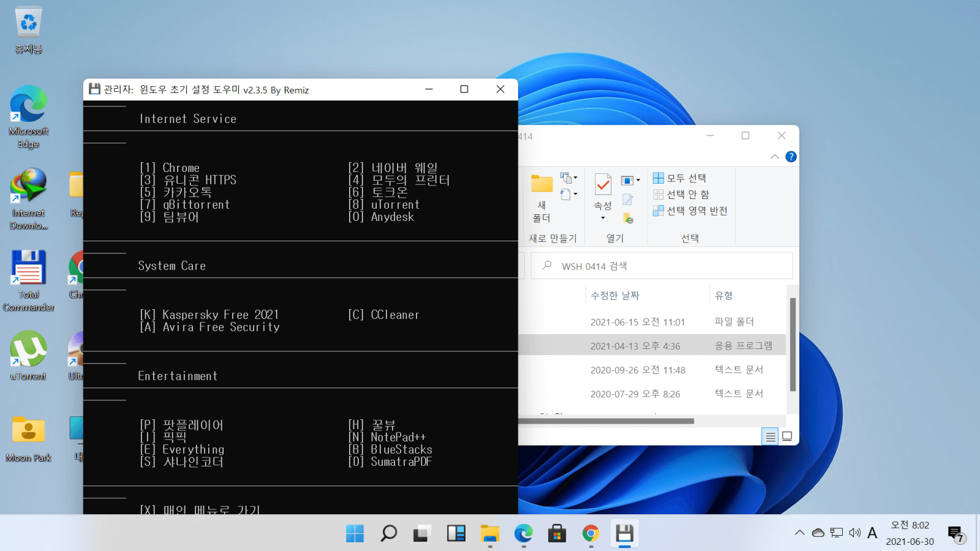This screenshot has width=980, height=551.
Task: Open Widgets on taskbar
Action: [456, 533]
